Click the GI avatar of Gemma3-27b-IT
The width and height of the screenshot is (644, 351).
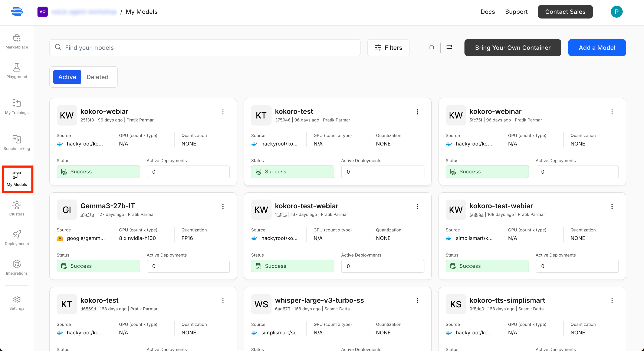(x=67, y=210)
